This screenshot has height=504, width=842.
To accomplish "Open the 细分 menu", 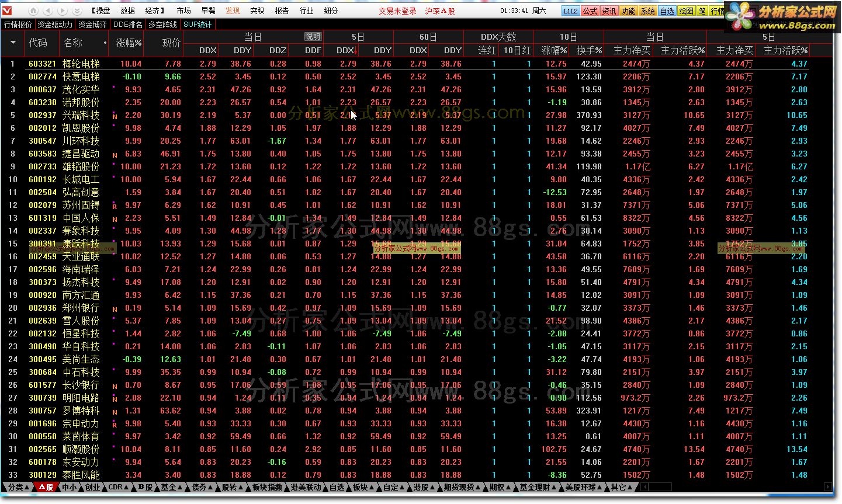I will 331,11.
